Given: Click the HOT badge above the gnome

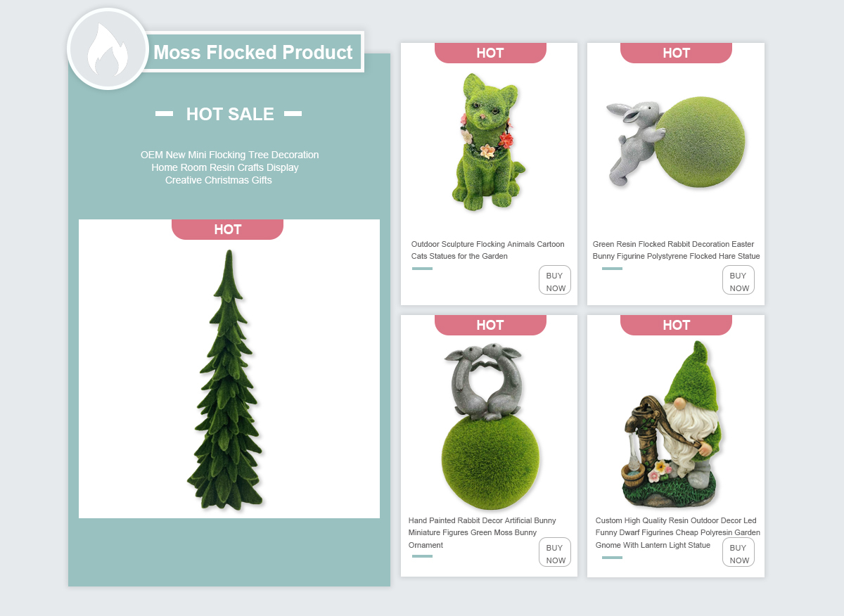Looking at the screenshot, I should (x=676, y=325).
